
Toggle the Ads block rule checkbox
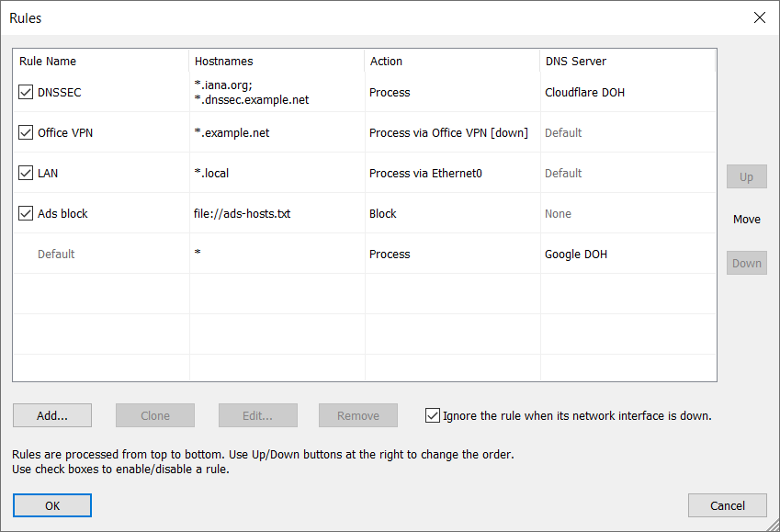(26, 213)
